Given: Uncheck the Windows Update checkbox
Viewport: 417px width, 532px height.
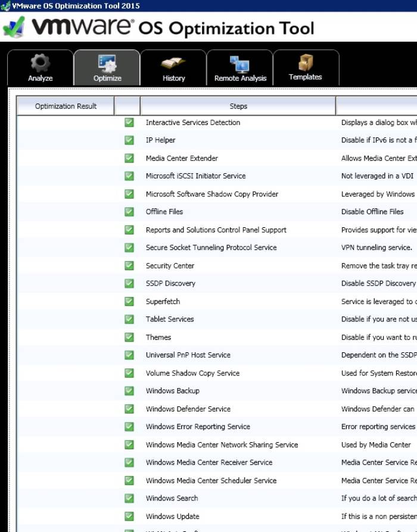Looking at the screenshot, I should coord(129,517).
